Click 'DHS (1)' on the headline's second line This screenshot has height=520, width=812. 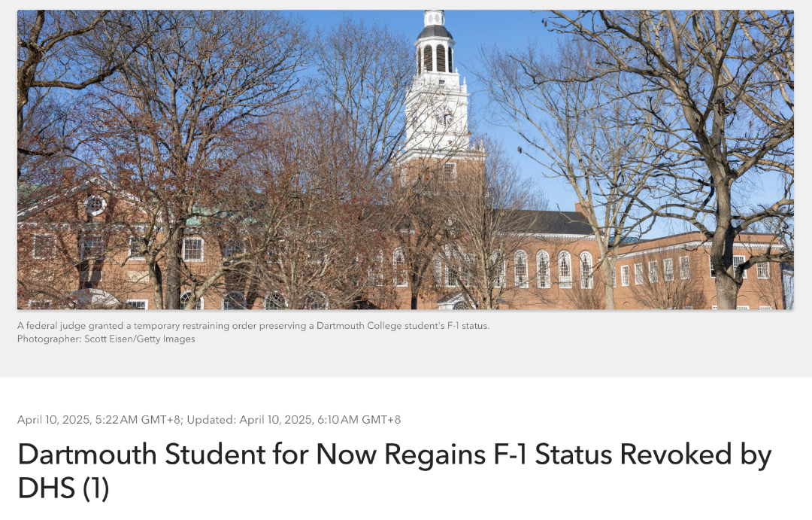pyautogui.click(x=63, y=488)
